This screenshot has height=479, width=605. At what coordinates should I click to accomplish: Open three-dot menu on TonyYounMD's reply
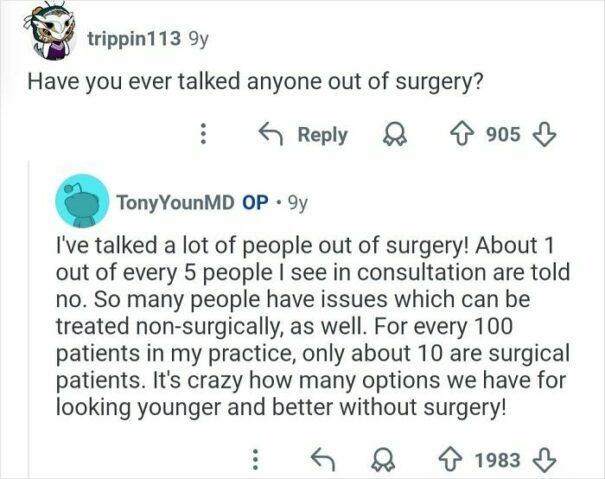[x=255, y=459]
